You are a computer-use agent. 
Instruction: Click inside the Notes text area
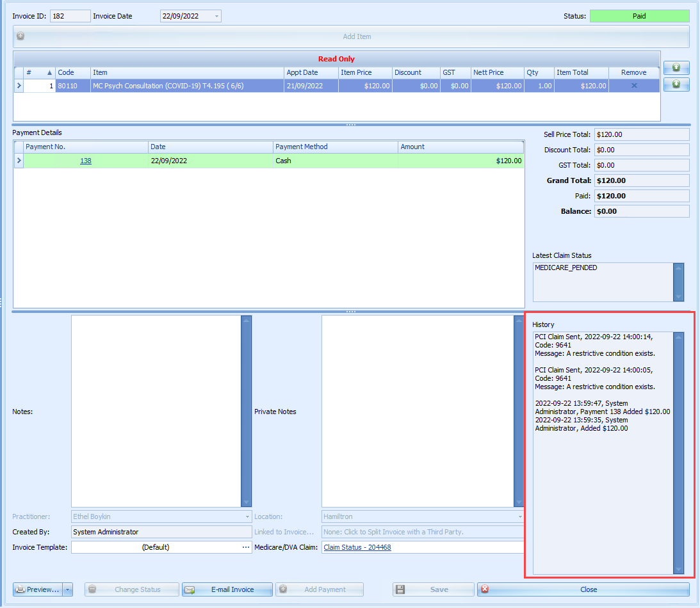pos(156,411)
